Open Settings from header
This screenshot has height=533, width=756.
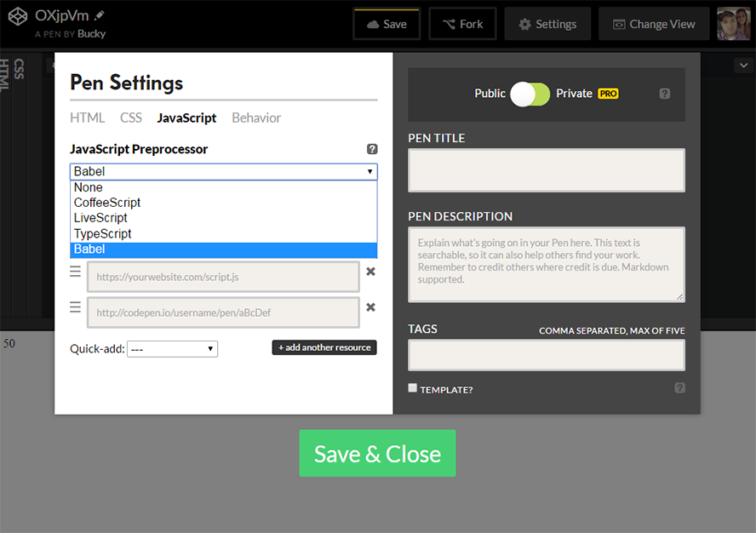coord(547,24)
